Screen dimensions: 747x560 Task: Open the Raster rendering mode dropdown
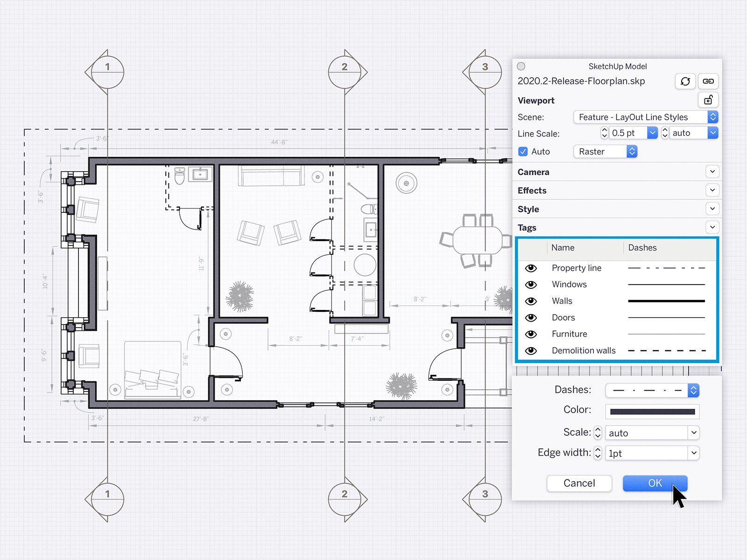[x=632, y=151]
